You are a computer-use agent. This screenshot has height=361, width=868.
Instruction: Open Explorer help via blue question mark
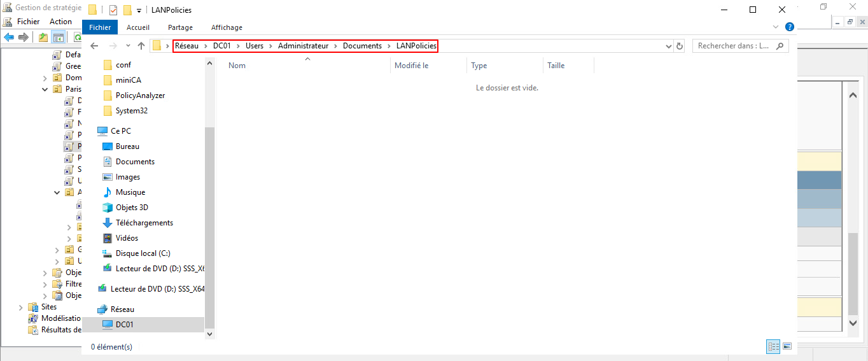pyautogui.click(x=790, y=27)
